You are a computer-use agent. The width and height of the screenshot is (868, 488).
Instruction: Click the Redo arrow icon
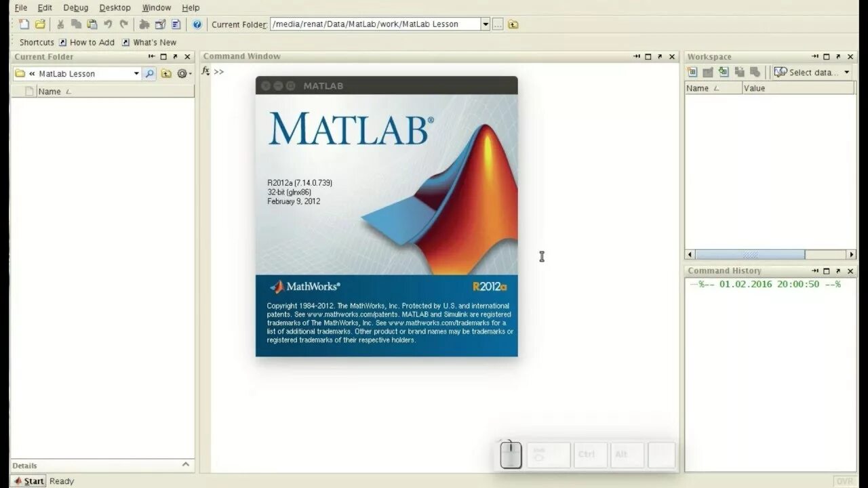[x=123, y=24]
